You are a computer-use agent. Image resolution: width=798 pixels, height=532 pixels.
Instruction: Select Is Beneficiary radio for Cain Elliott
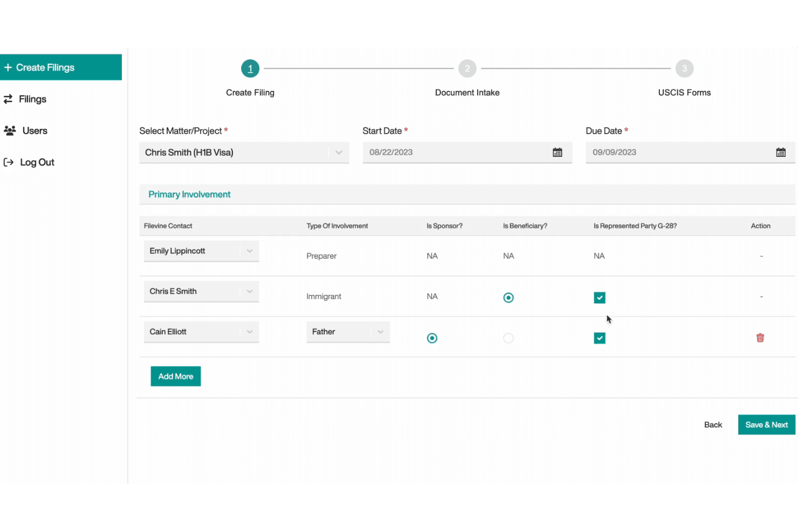[x=508, y=338]
